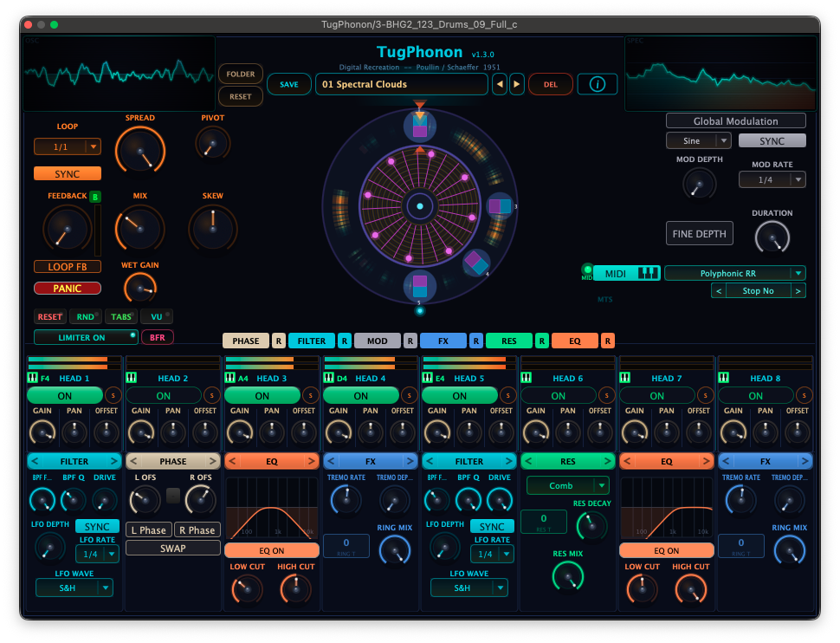Open Head 5 LFO RATE dropdown
This screenshot has width=840, height=643.
(492, 554)
